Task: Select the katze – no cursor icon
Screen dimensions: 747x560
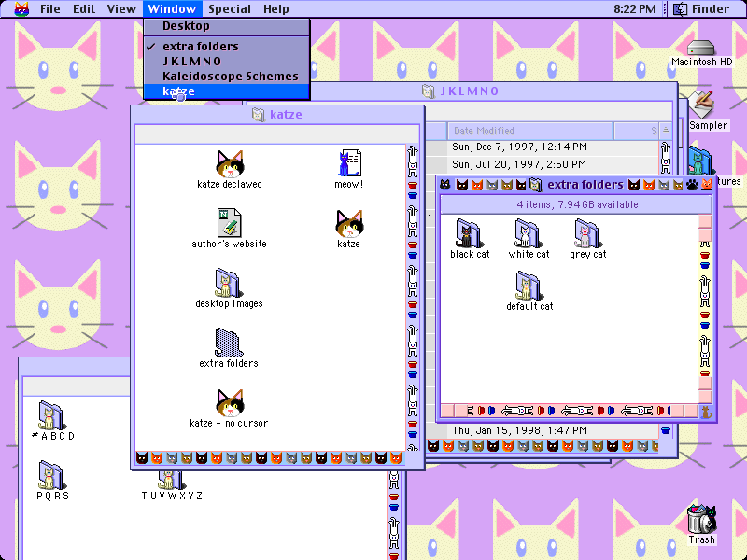Action: 230,403
